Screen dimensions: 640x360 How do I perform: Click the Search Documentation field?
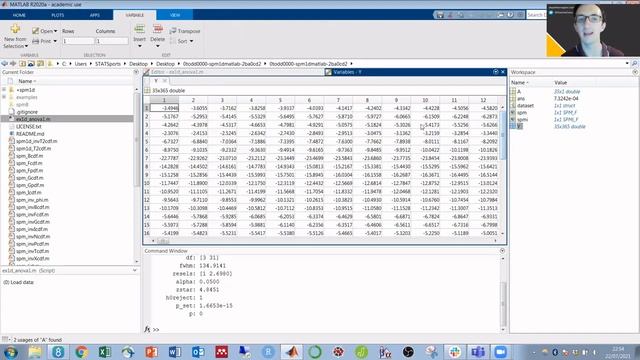[536, 15]
